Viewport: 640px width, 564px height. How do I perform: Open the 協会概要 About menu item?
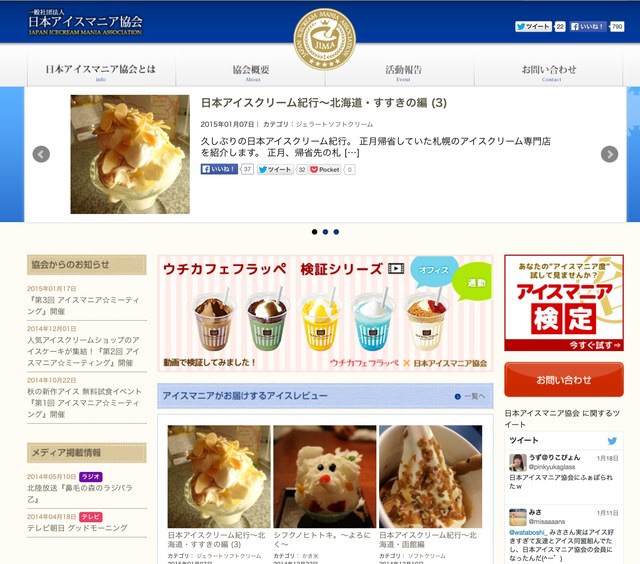[251, 73]
